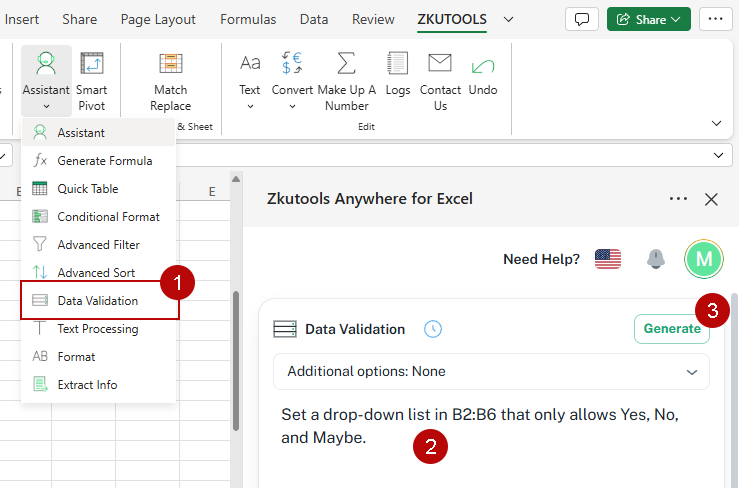Image resolution: width=739 pixels, height=488 pixels.
Task: Open the Match Replace tool
Action: click(171, 81)
